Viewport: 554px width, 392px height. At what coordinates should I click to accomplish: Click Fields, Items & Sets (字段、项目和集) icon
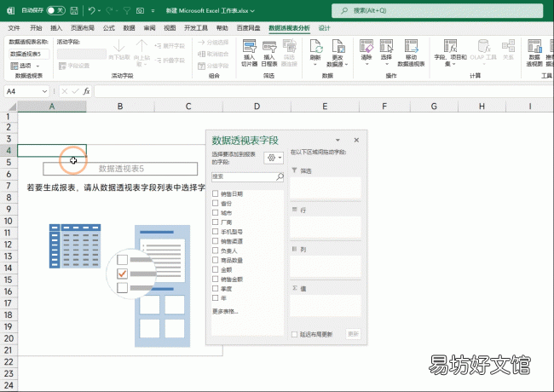(451, 46)
